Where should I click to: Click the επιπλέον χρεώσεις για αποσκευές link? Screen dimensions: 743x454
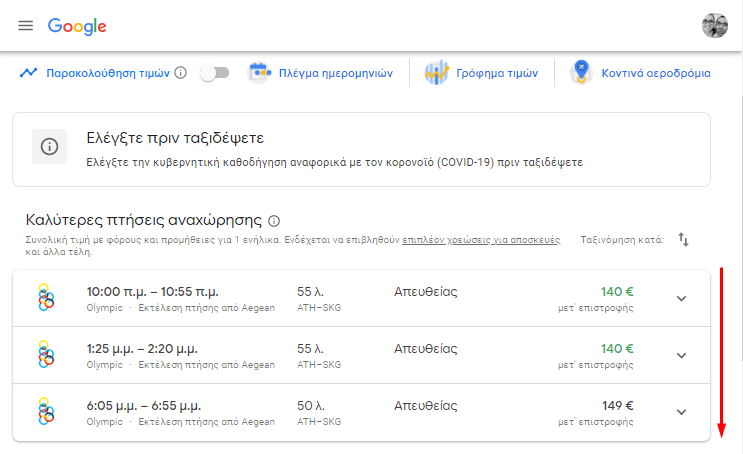[481, 241]
